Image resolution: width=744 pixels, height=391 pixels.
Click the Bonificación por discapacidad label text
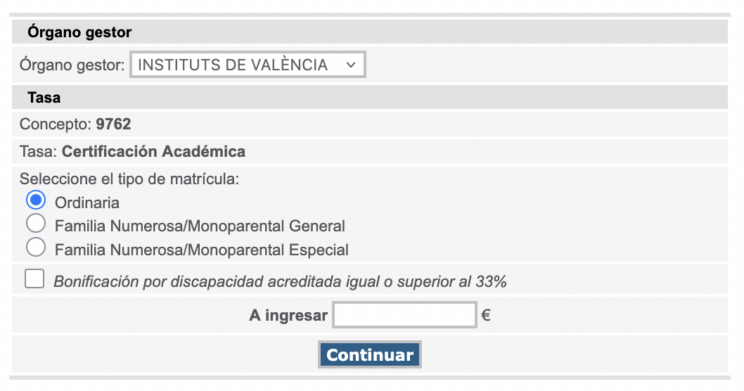[x=280, y=281]
